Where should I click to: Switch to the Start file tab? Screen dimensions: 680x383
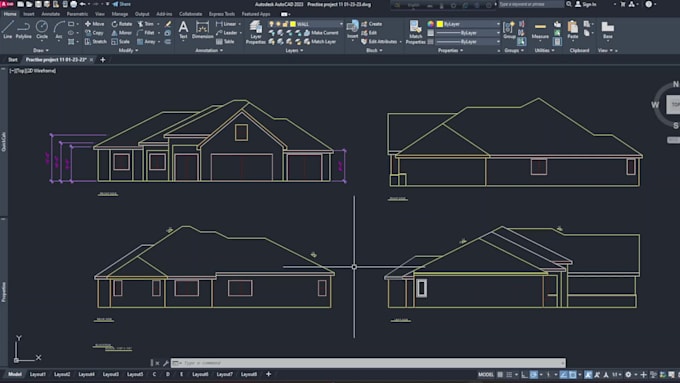tap(13, 59)
